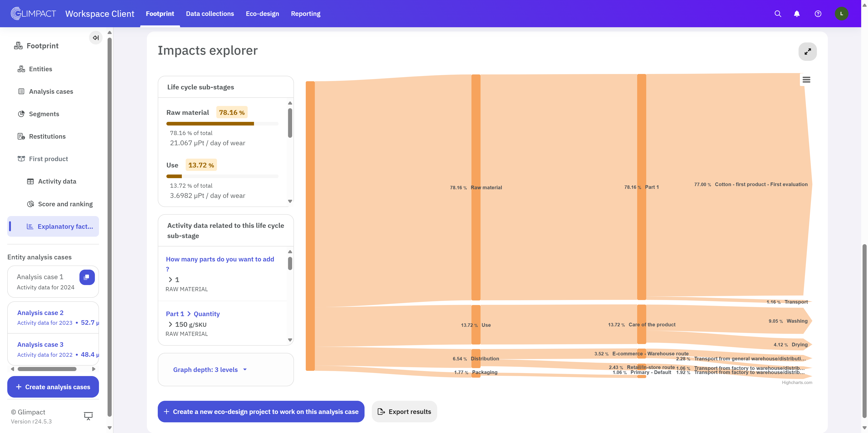Click the Score and ranking icon
The image size is (868, 433).
30,204
